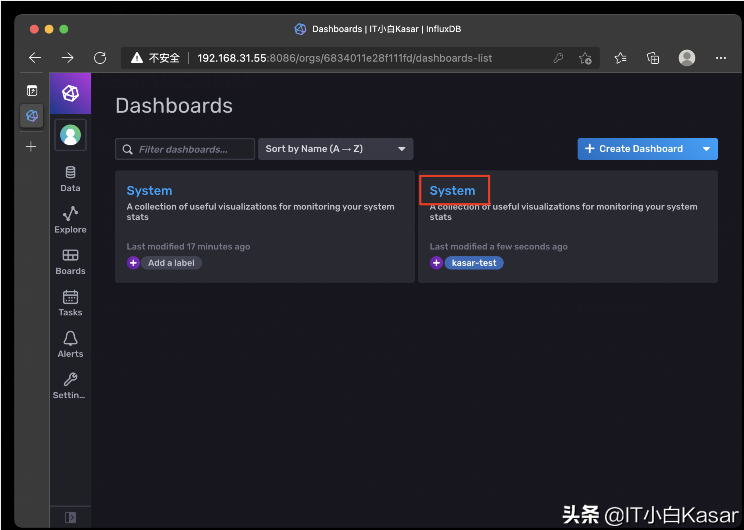The image size is (744, 530).
Task: Go back with the browser back arrow
Action: click(x=35, y=58)
